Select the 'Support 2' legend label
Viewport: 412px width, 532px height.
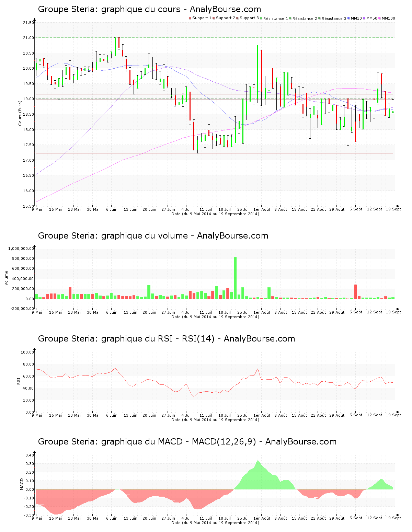click(226, 18)
